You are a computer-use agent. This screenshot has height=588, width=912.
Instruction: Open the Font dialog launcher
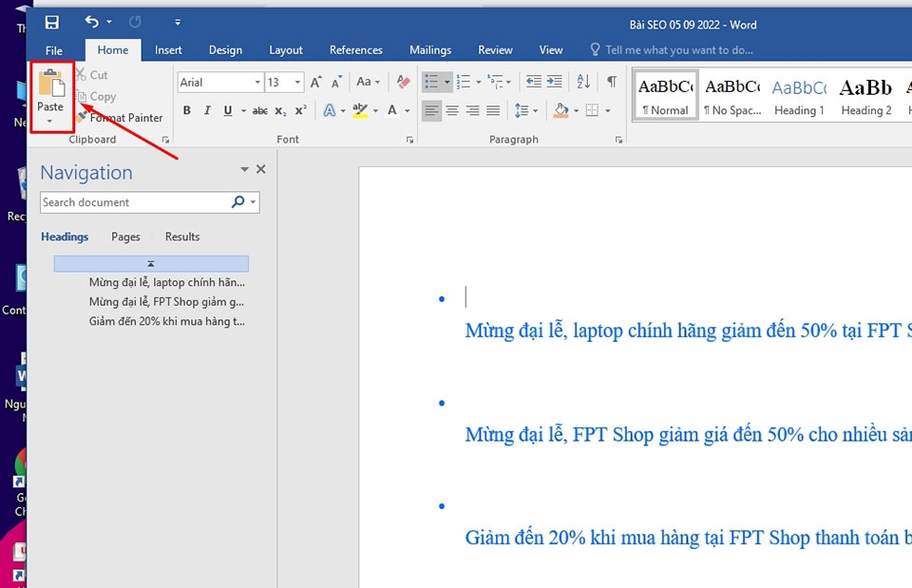click(x=409, y=140)
